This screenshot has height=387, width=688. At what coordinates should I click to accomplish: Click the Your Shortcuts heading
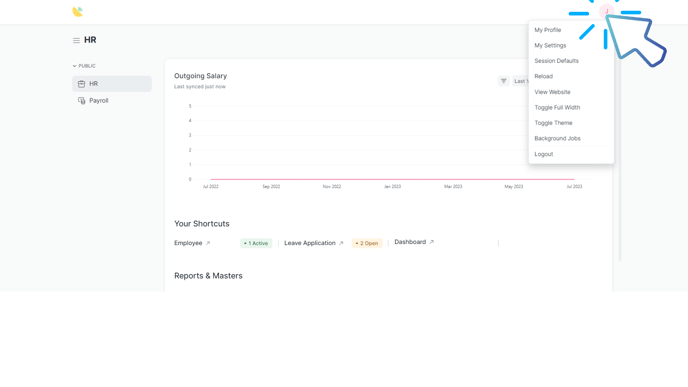[202, 224]
